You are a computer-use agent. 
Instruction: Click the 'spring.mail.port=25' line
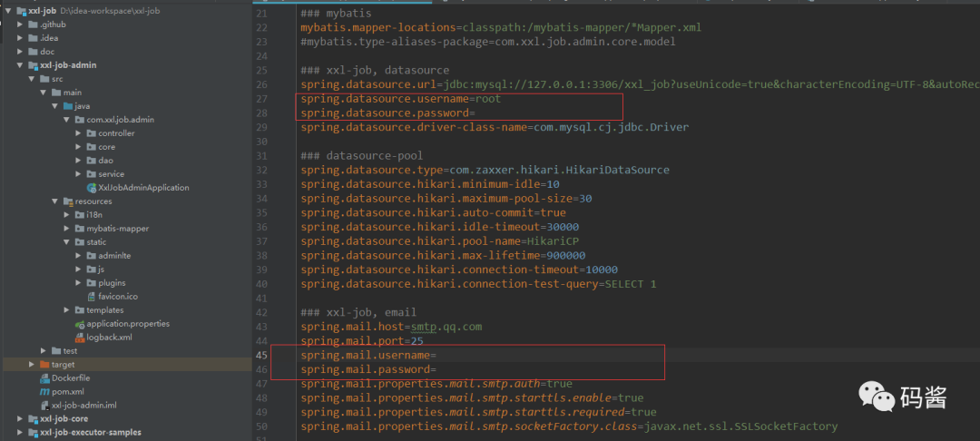point(361,341)
